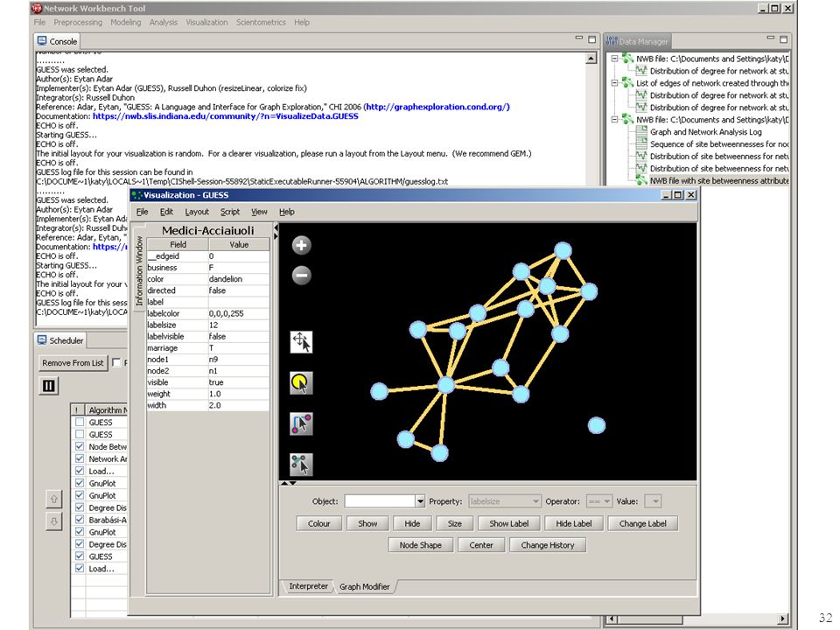Image resolution: width=840 pixels, height=630 pixels.
Task: Click the table icon beside Graph and Network Analysis Log
Action: tap(641, 131)
